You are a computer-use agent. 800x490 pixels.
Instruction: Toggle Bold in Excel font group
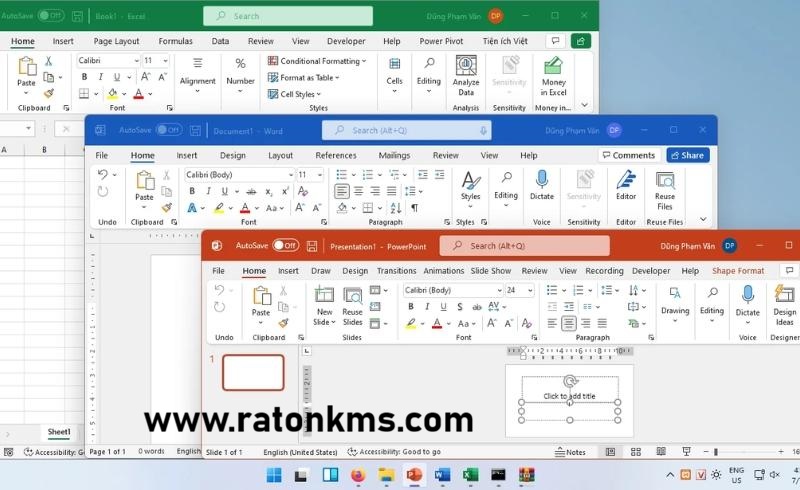[84, 77]
